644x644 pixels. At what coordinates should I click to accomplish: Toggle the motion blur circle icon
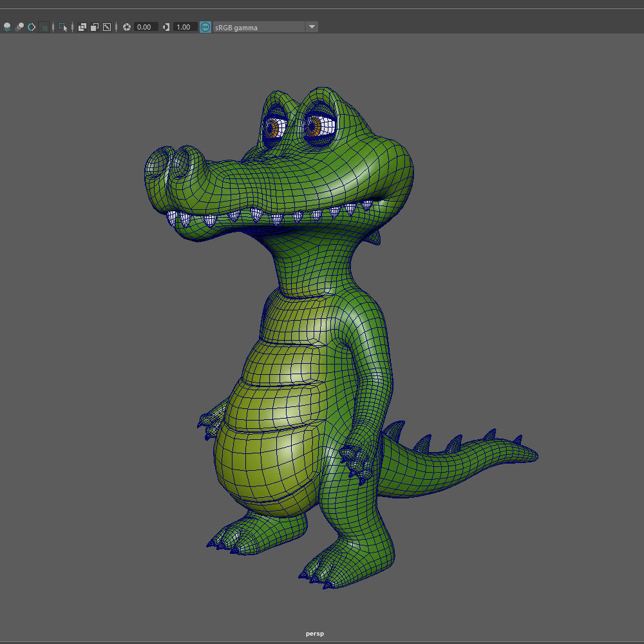[32, 27]
